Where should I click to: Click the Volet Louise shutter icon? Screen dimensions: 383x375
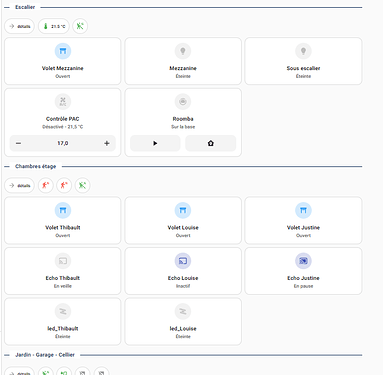(183, 210)
